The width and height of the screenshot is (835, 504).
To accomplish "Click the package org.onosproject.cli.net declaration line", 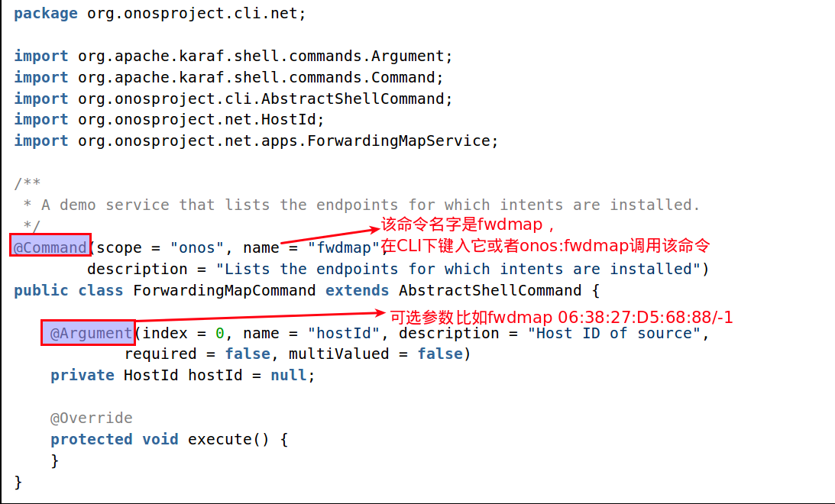I will [x=160, y=14].
